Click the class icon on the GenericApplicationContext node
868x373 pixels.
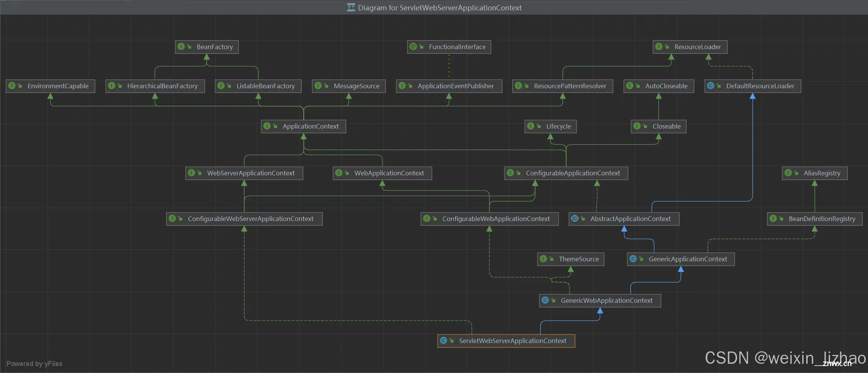point(633,259)
